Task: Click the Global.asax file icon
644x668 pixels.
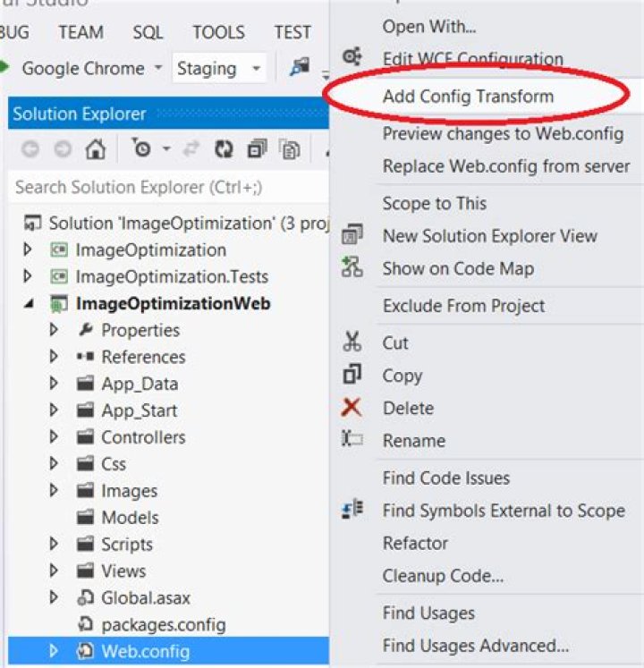Action: click(x=85, y=597)
